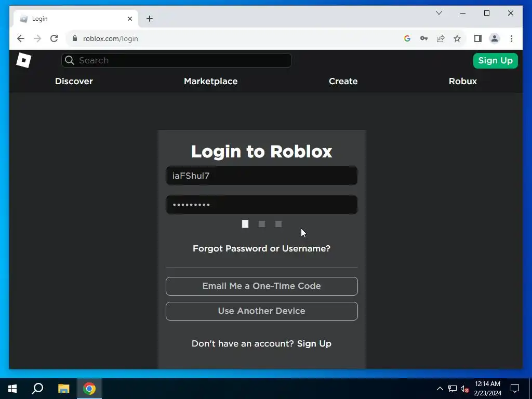Open the Create menu item
This screenshot has height=399, width=532.
tap(343, 81)
